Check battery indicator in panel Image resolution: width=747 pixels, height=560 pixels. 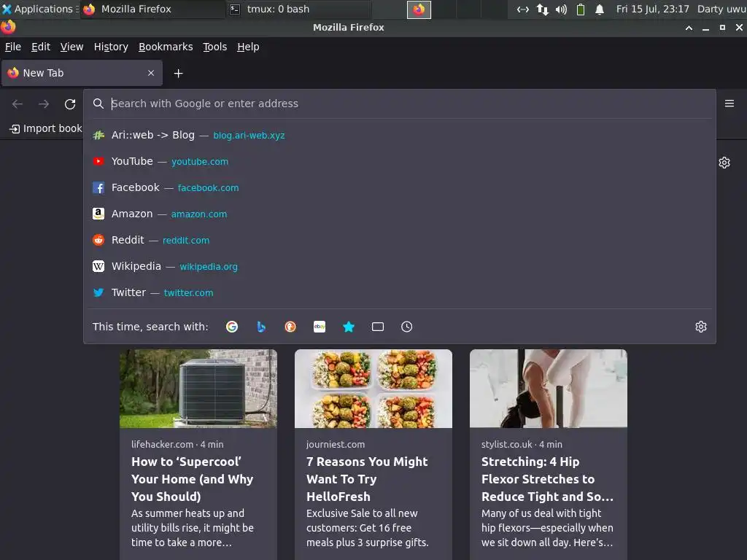pos(581,9)
